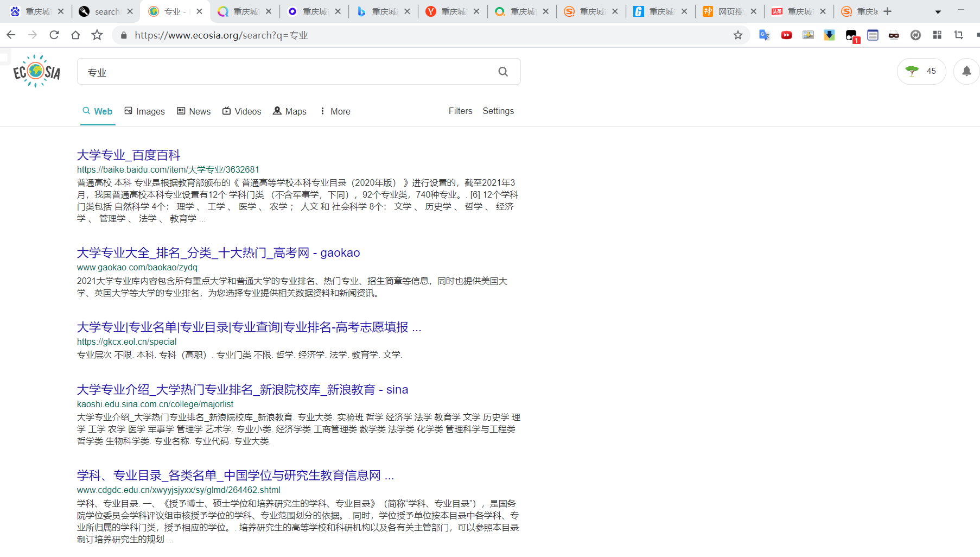Open the tab list dropdown arrow

point(938,12)
